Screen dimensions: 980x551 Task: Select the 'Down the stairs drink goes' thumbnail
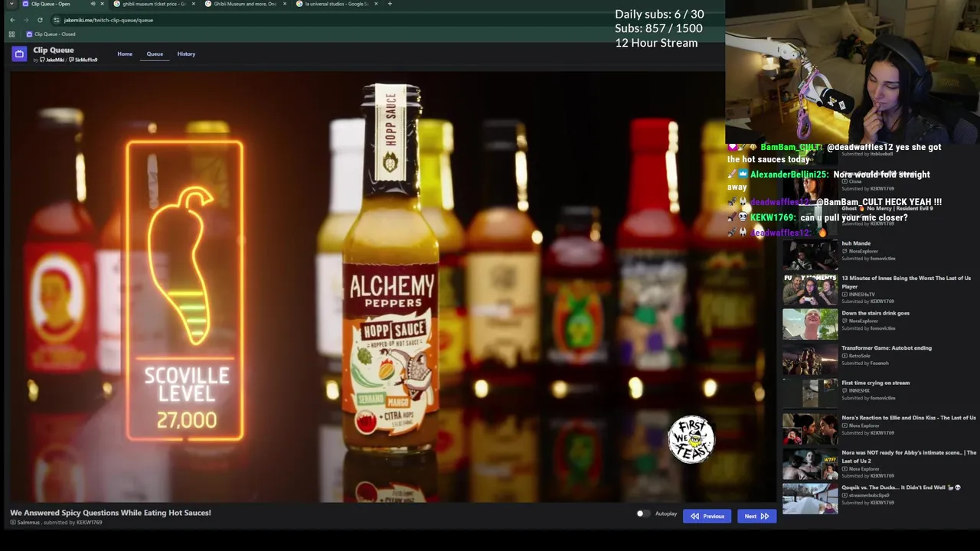pyautogui.click(x=810, y=324)
